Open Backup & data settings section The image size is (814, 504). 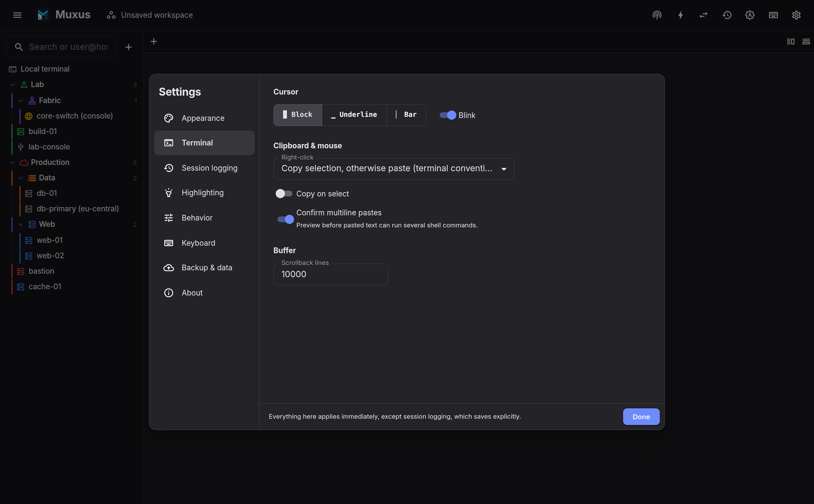coord(204,268)
